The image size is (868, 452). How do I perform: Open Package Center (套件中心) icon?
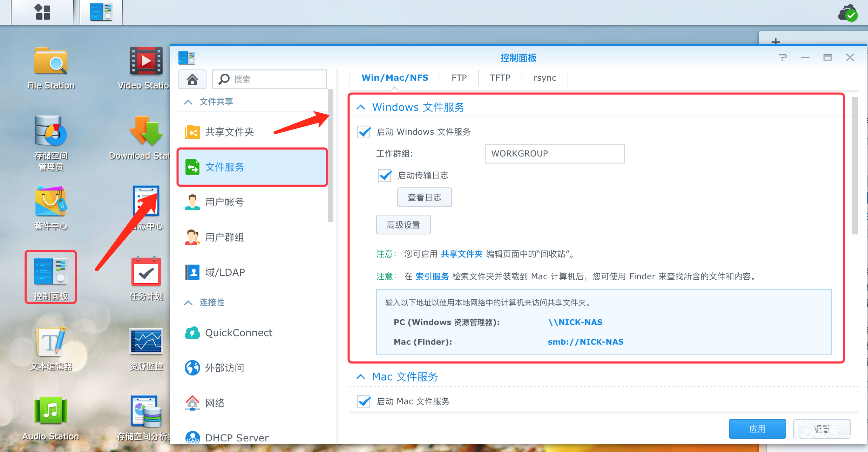[x=51, y=208]
